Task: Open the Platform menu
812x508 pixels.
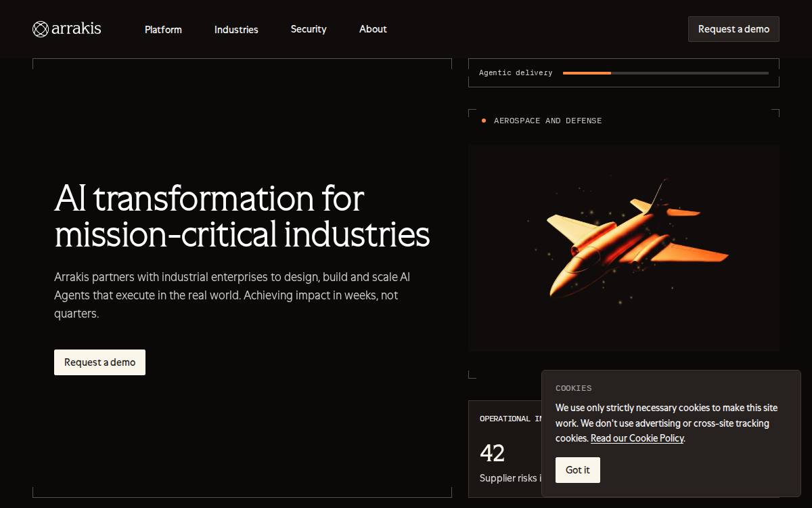Action: coord(163,29)
